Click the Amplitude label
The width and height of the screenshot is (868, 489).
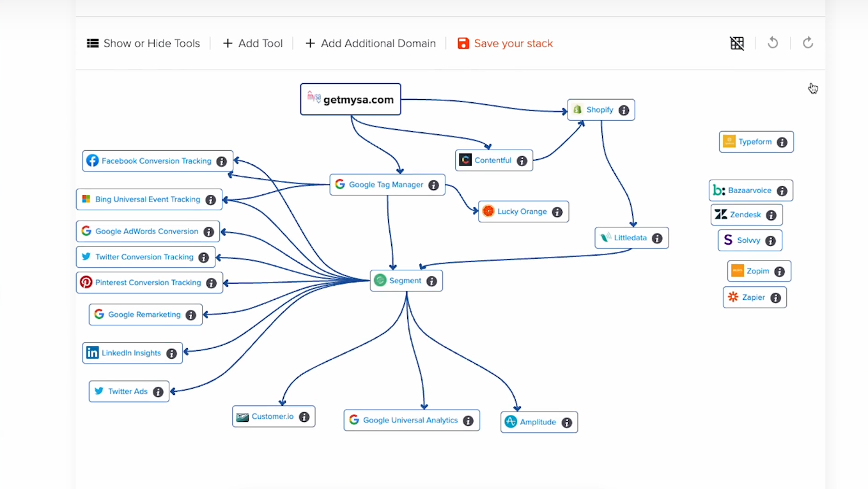[x=538, y=422]
